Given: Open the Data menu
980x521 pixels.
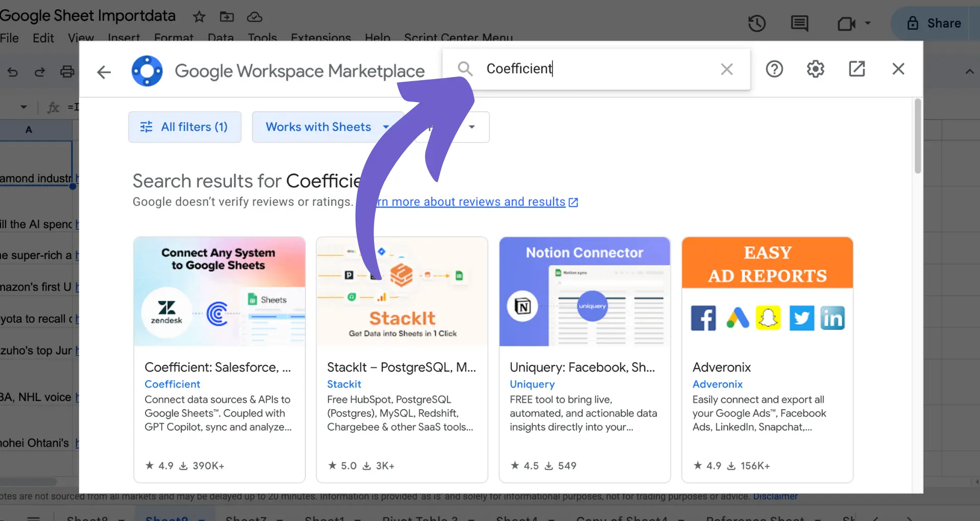Looking at the screenshot, I should tap(220, 38).
